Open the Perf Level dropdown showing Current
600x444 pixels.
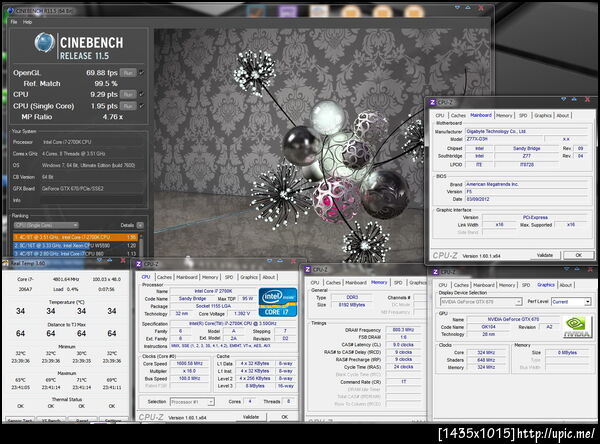571,302
